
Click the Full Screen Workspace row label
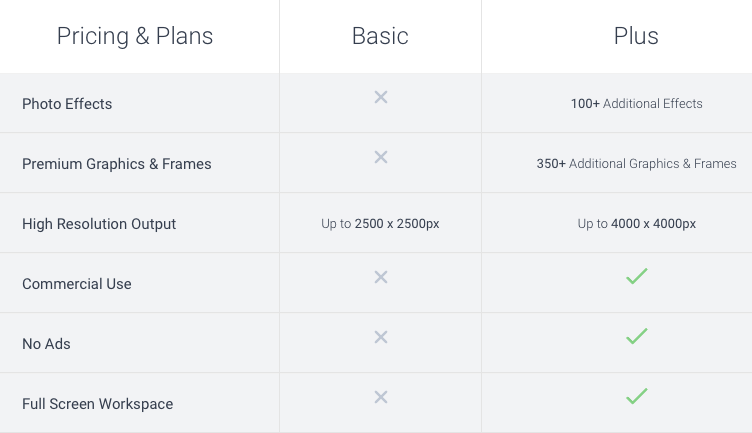(97, 404)
